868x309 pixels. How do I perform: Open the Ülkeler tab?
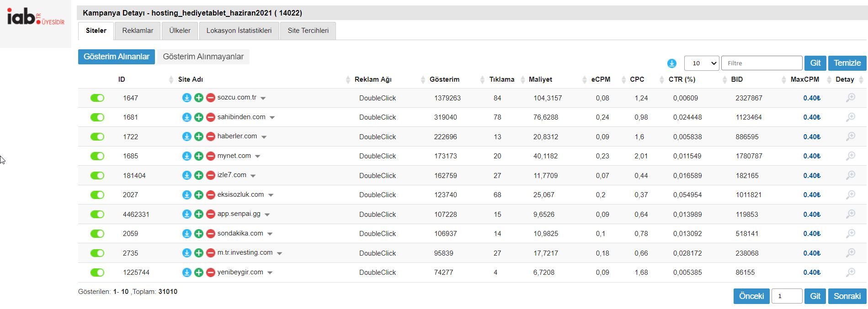[180, 31]
